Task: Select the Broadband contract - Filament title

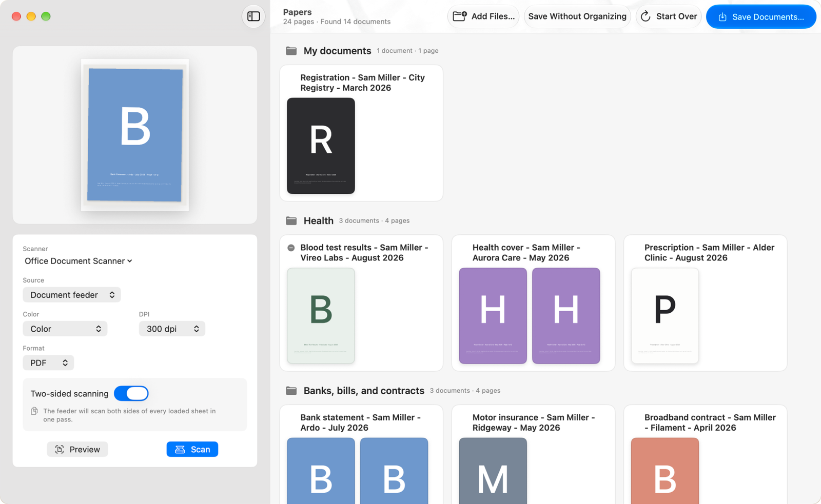Action: 710,422
